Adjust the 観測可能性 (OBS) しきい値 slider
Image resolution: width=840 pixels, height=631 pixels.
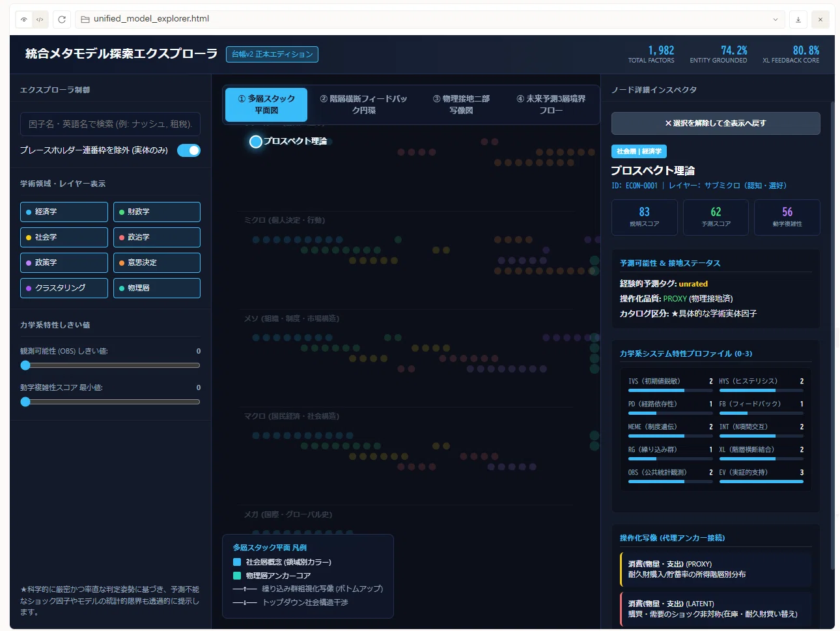click(110, 365)
